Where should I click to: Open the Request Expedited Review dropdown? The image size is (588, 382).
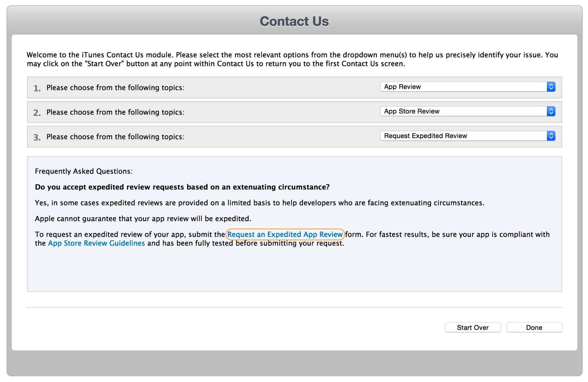[x=468, y=136]
